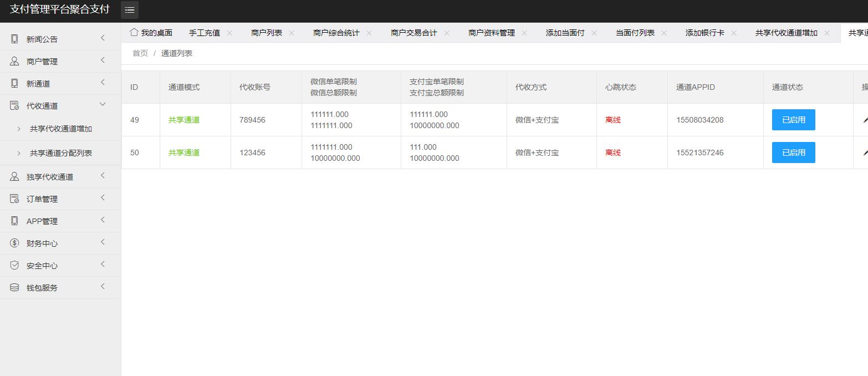868x376 pixels.
Task: Open the 添加银行卡 tab
Action: click(x=704, y=33)
